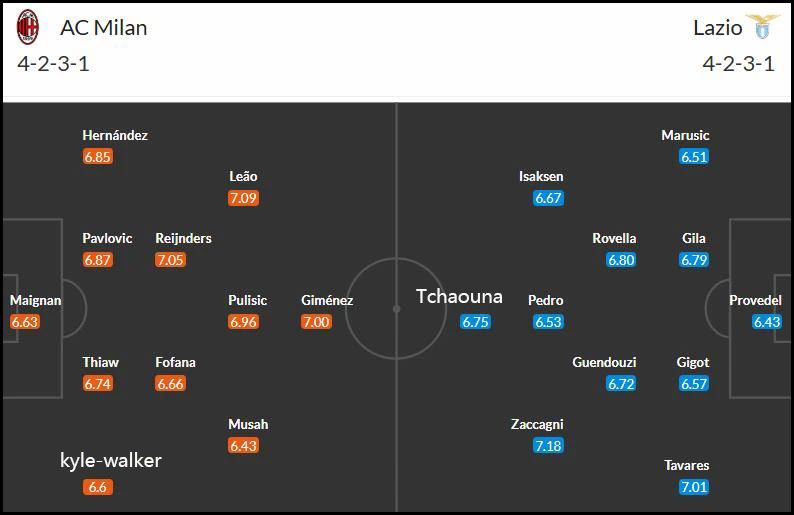Viewport: 794px width, 515px height.
Task: Open the Lazio team name
Action: click(x=718, y=28)
